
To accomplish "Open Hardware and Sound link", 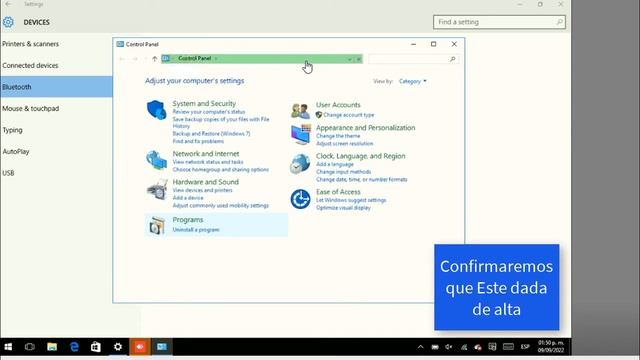I will click(205, 182).
